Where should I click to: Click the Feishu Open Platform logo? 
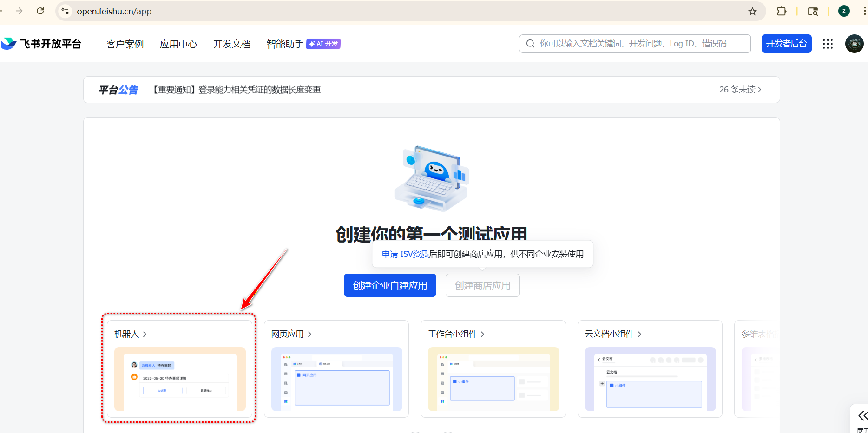coord(42,44)
